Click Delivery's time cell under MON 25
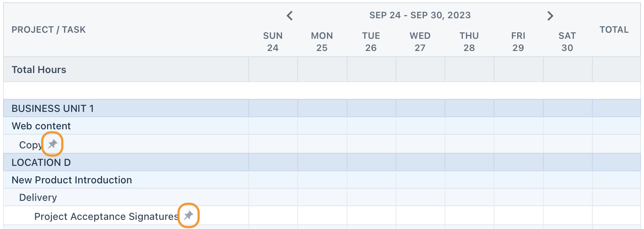The height and width of the screenshot is (229, 644). 322,197
